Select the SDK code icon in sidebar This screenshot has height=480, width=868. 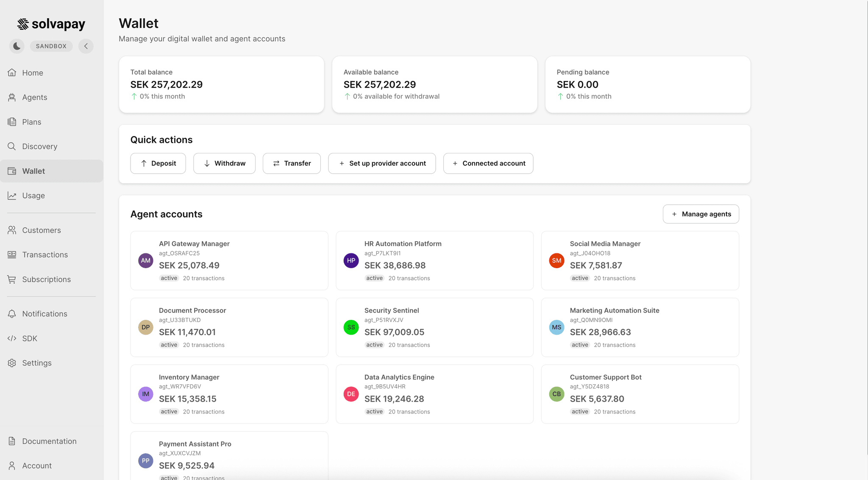(x=12, y=338)
